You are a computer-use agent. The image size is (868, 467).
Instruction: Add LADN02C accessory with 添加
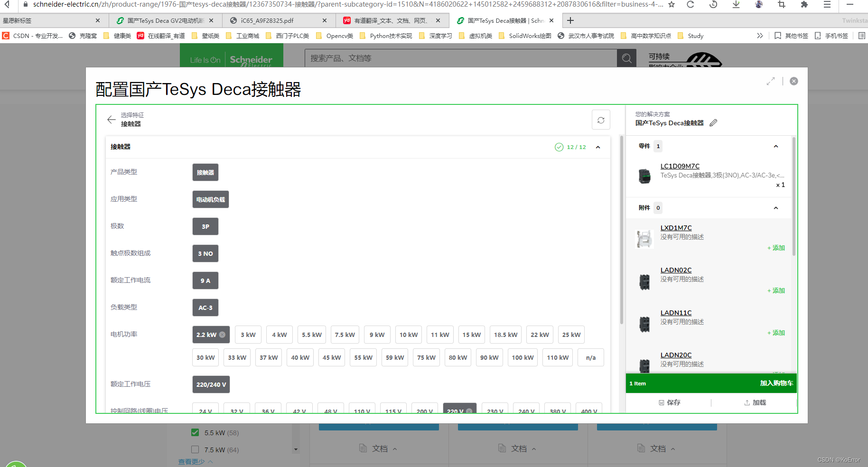click(x=776, y=290)
